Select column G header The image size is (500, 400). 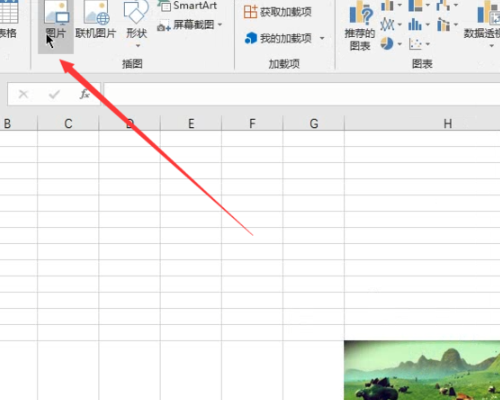(314, 124)
